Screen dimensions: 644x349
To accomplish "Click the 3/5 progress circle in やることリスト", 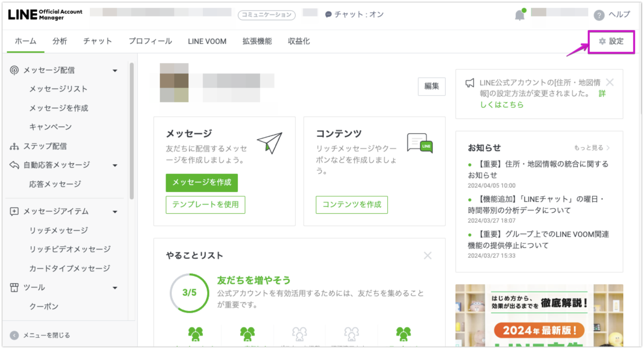I will [189, 293].
